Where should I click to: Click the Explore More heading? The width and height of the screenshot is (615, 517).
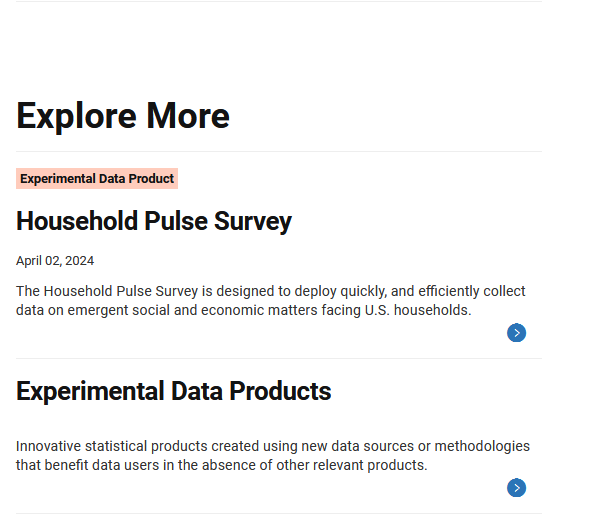[x=123, y=116]
